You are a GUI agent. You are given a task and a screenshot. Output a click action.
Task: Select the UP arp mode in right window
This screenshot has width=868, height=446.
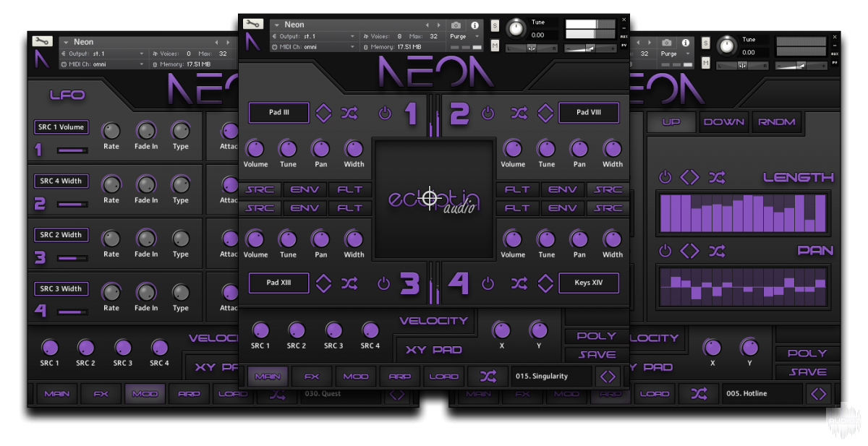671,122
